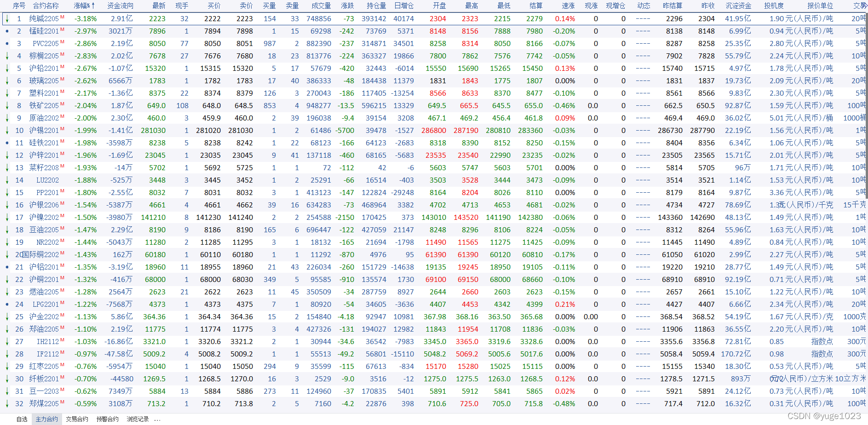The height and width of the screenshot is (425, 868).
Task: Click the 报价单位 column header
Action: coord(820,6)
